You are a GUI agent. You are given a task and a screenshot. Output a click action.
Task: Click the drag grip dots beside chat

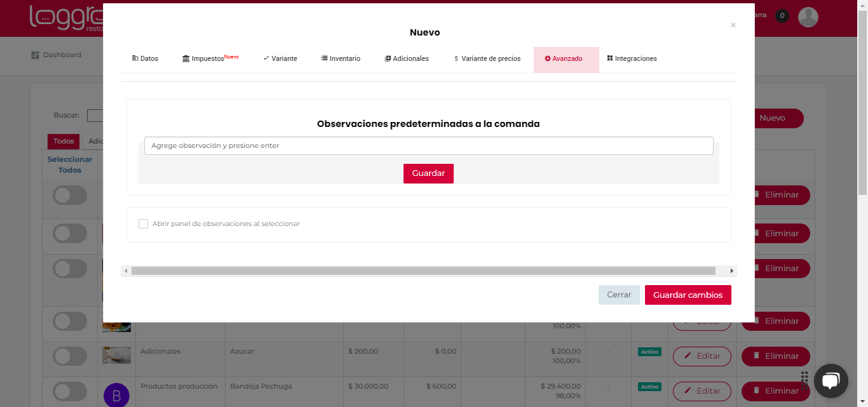(x=804, y=380)
